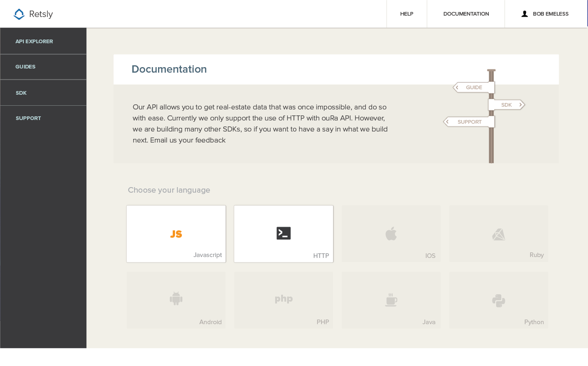Click the SUPPORT signpost arrow
This screenshot has width=588, height=366.
coord(469,121)
